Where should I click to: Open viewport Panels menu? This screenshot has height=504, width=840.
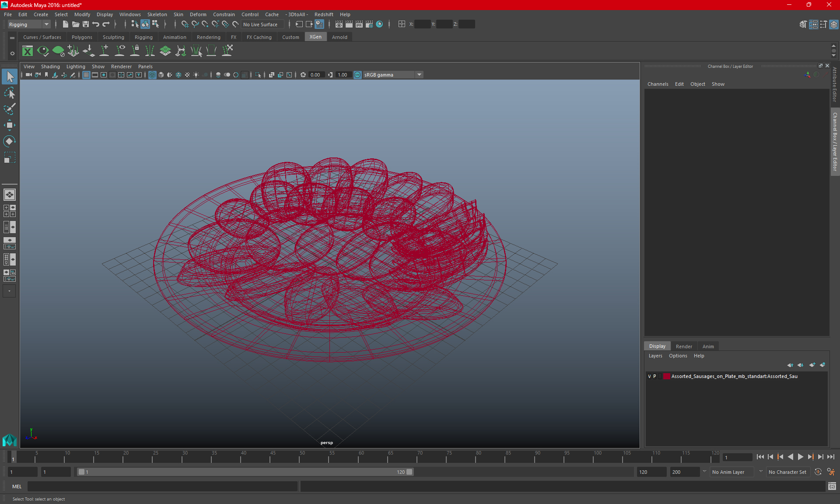click(x=145, y=66)
